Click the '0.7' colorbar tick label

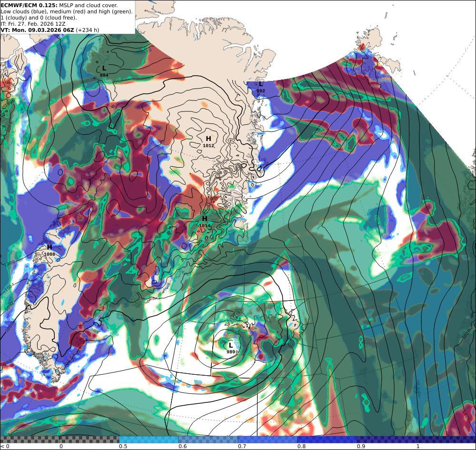pos(242,446)
